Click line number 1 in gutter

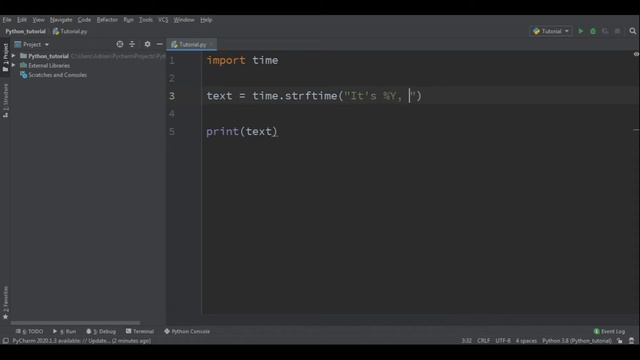pos(172,60)
